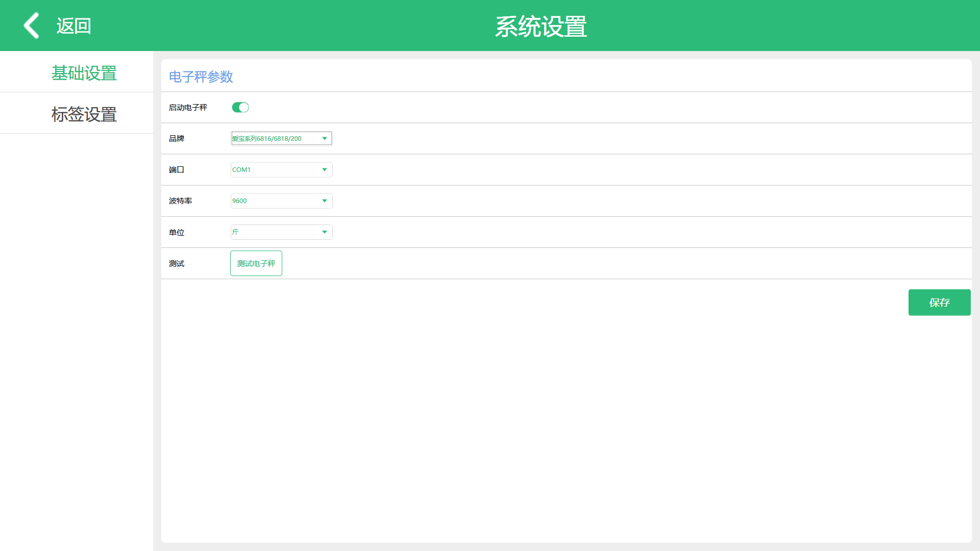Image resolution: width=980 pixels, height=551 pixels.
Task: Click the 测试 row label
Action: tap(177, 263)
